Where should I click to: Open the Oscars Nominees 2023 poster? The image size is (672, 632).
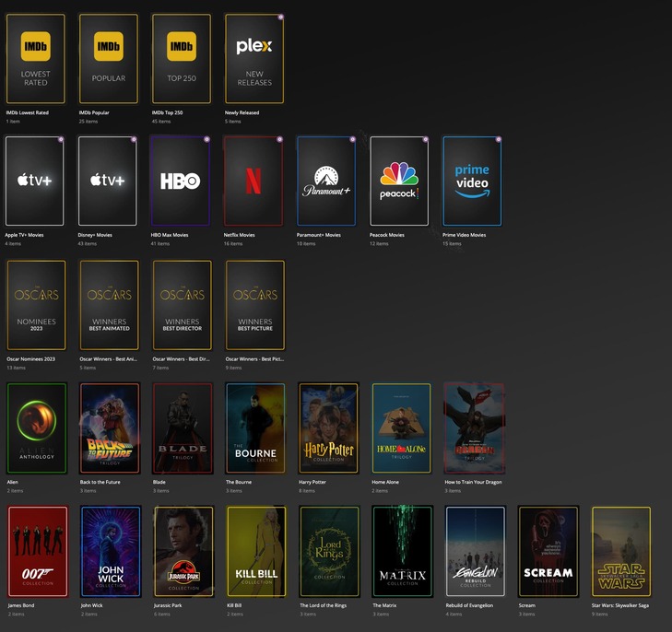click(x=37, y=305)
